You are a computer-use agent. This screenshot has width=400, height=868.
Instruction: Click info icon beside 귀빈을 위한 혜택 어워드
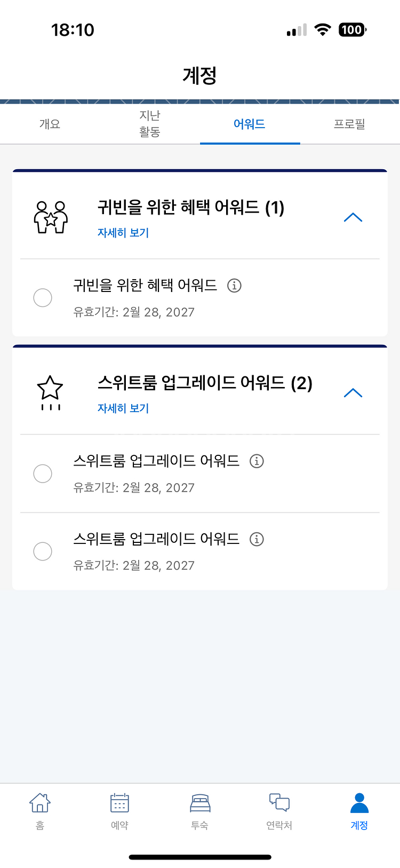tap(234, 286)
